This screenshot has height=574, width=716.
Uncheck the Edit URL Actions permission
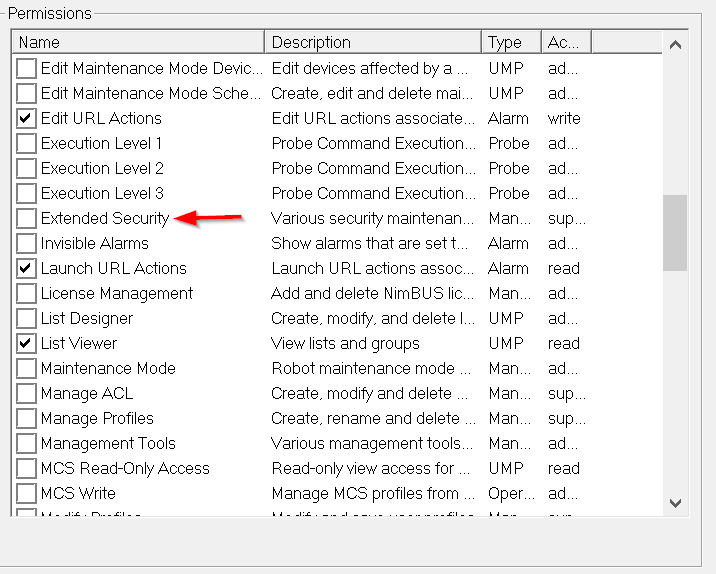[26, 118]
